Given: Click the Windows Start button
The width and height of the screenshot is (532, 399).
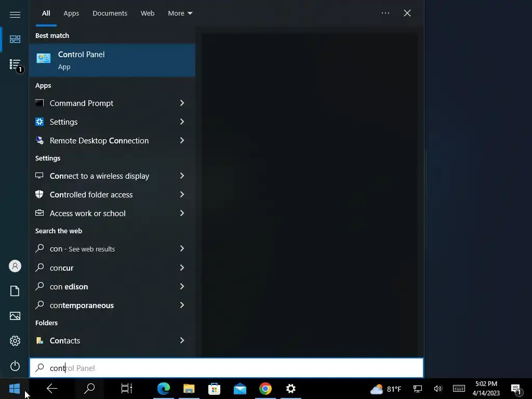Looking at the screenshot, I should (15, 389).
